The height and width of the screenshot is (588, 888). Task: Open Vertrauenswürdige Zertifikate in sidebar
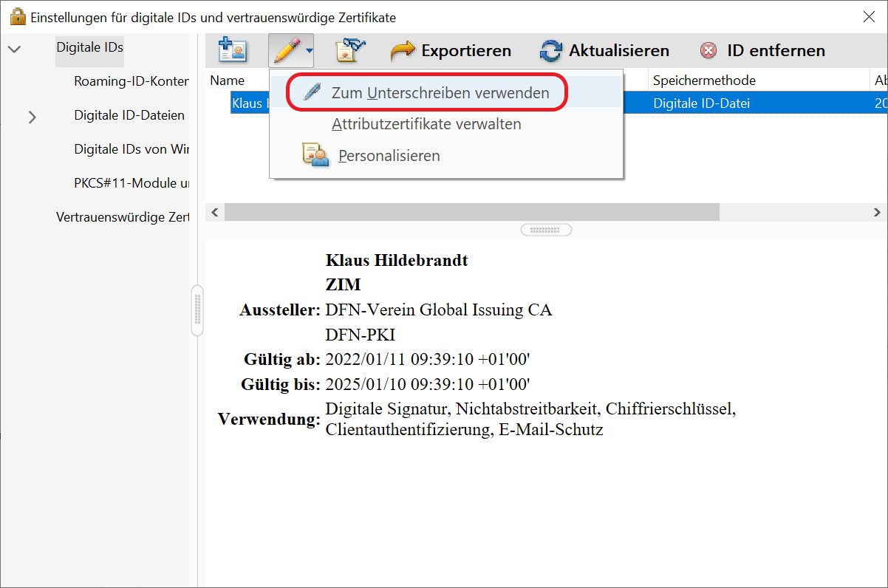[x=122, y=217]
